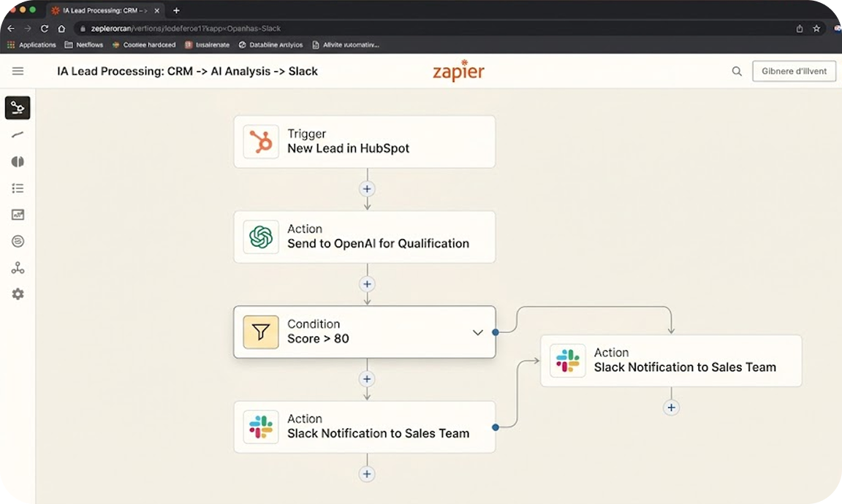This screenshot has height=504, width=842.
Task: Open a new browser tab with plus
Action: coord(176,10)
